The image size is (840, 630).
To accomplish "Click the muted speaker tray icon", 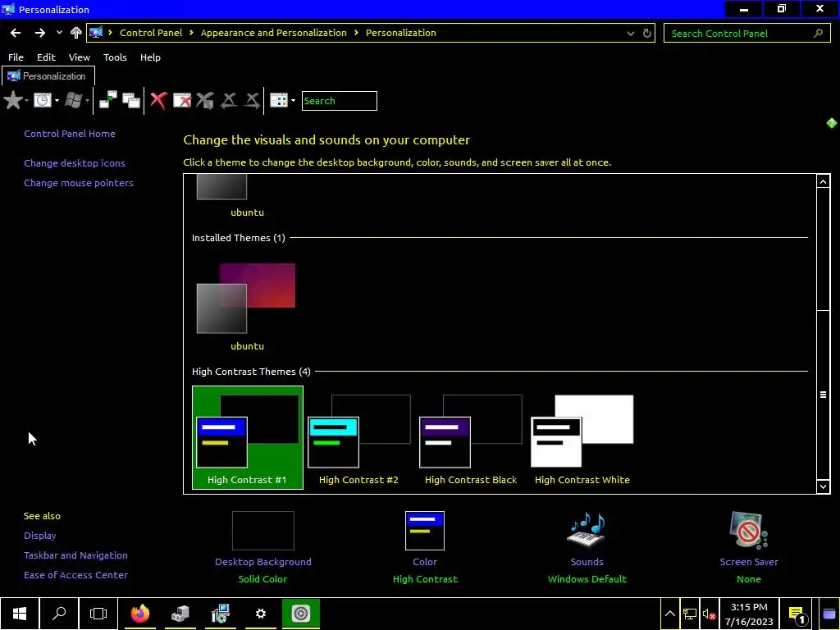I will (710, 614).
